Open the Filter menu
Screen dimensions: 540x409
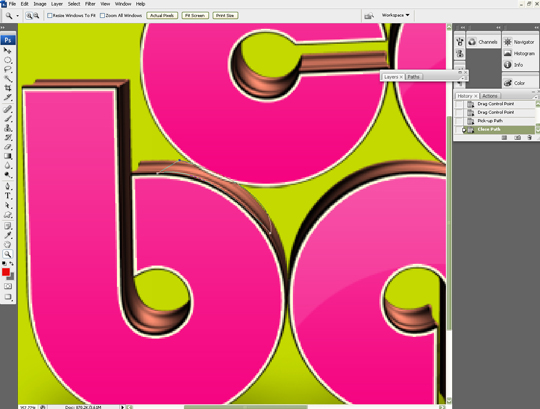click(x=90, y=4)
